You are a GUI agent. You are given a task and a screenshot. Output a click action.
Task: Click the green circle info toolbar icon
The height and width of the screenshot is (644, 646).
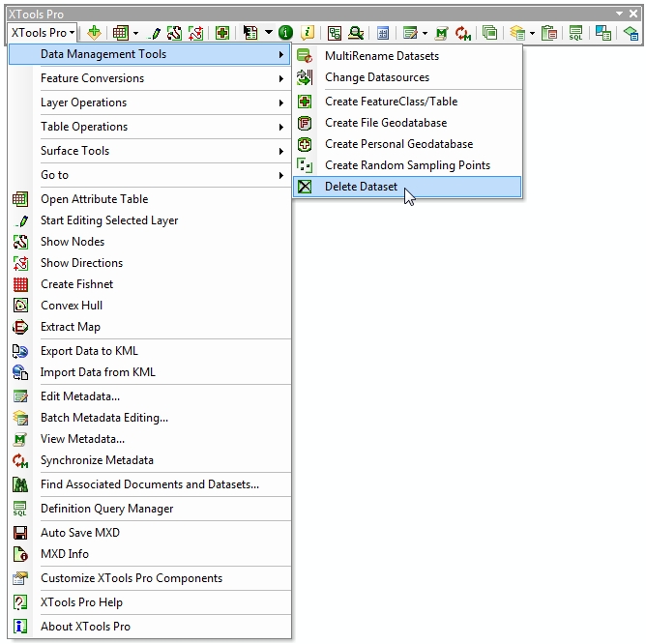(285, 33)
